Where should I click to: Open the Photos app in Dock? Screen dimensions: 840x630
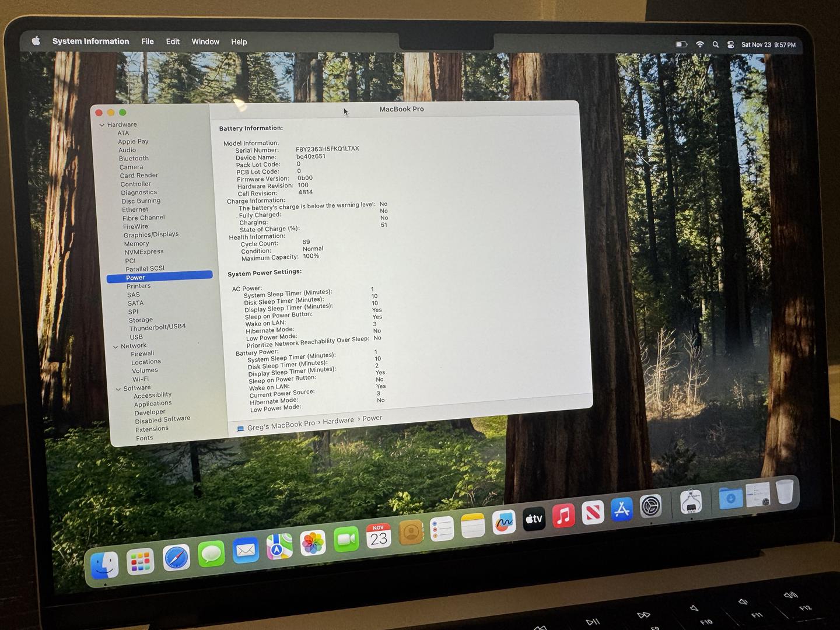click(313, 543)
